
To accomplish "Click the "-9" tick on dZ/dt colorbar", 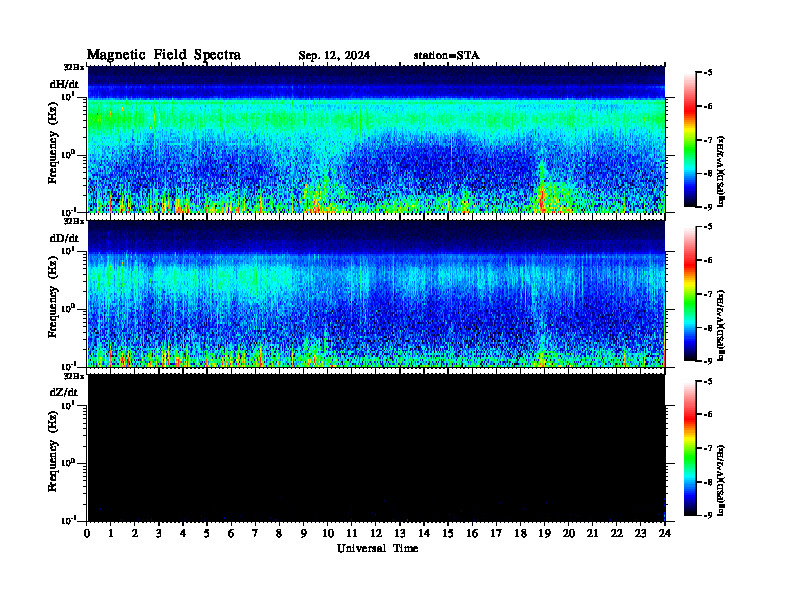I will pos(708,515).
